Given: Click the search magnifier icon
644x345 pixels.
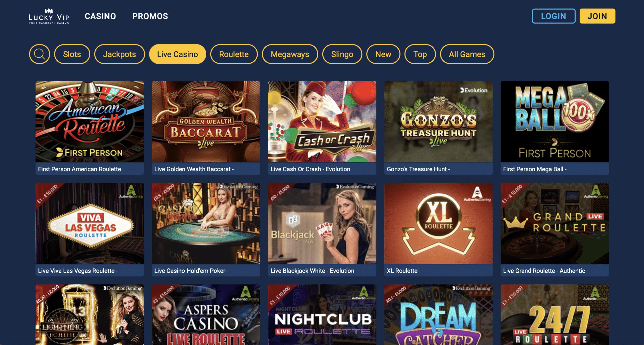Looking at the screenshot, I should [39, 54].
